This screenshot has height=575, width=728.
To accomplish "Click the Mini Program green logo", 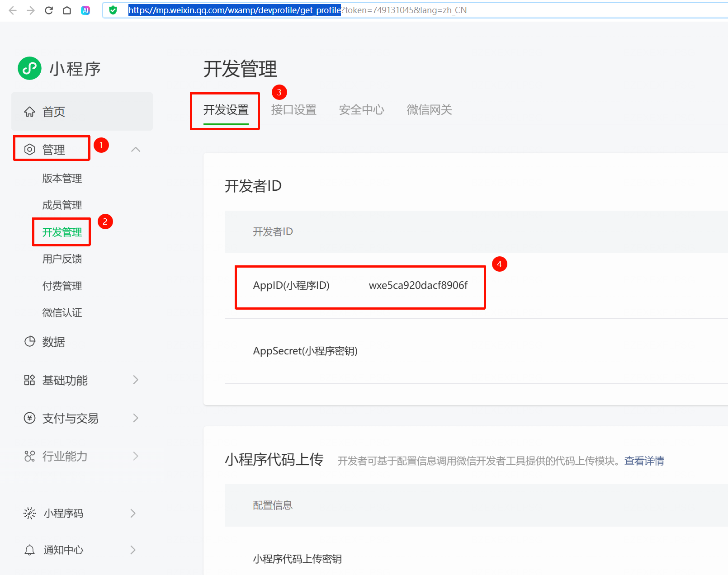I will pyautogui.click(x=29, y=68).
